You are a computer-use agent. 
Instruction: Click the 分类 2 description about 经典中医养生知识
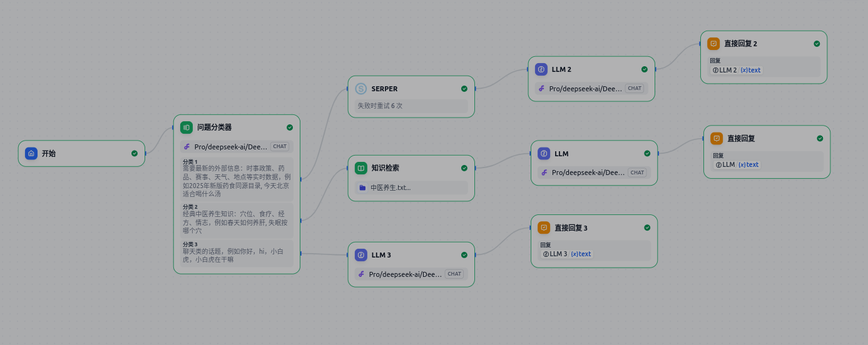[x=237, y=222]
